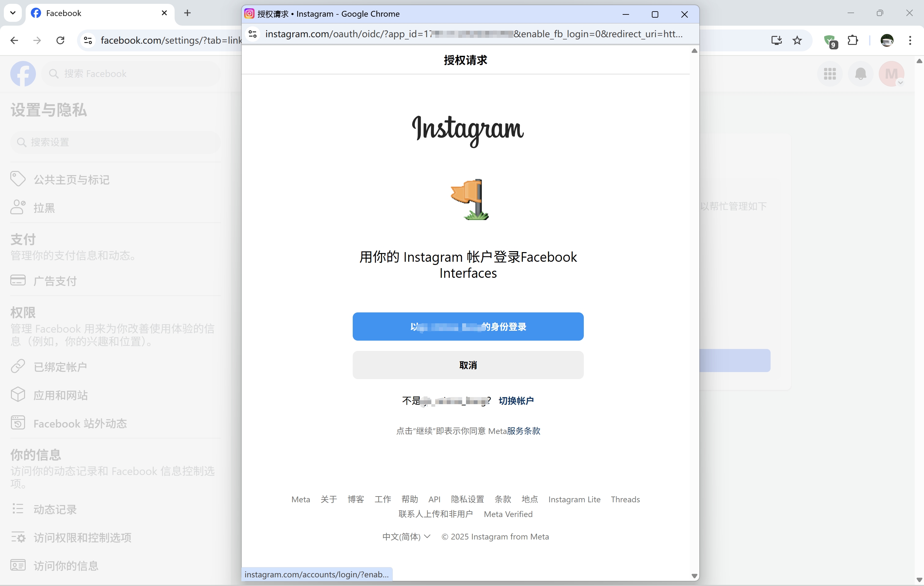The image size is (924, 586).
Task: Click the browser extensions puzzle icon
Action: (853, 40)
